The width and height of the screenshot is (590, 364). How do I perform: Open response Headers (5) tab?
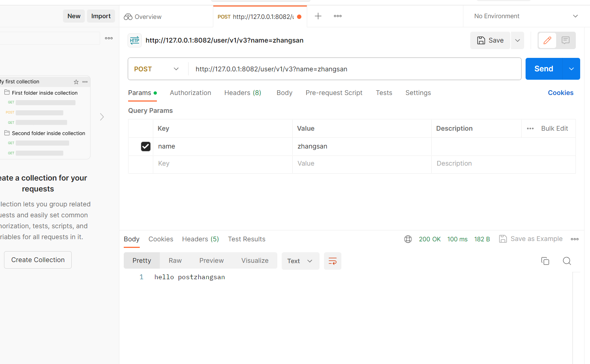click(x=201, y=239)
